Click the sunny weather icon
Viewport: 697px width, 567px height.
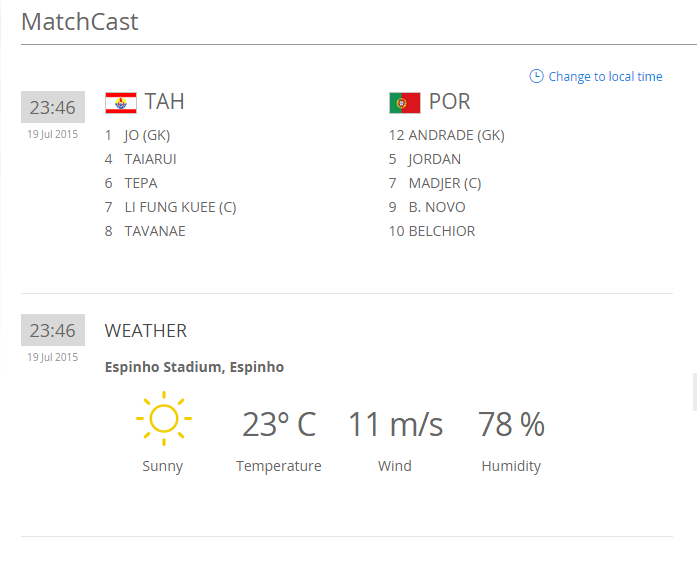(163, 421)
